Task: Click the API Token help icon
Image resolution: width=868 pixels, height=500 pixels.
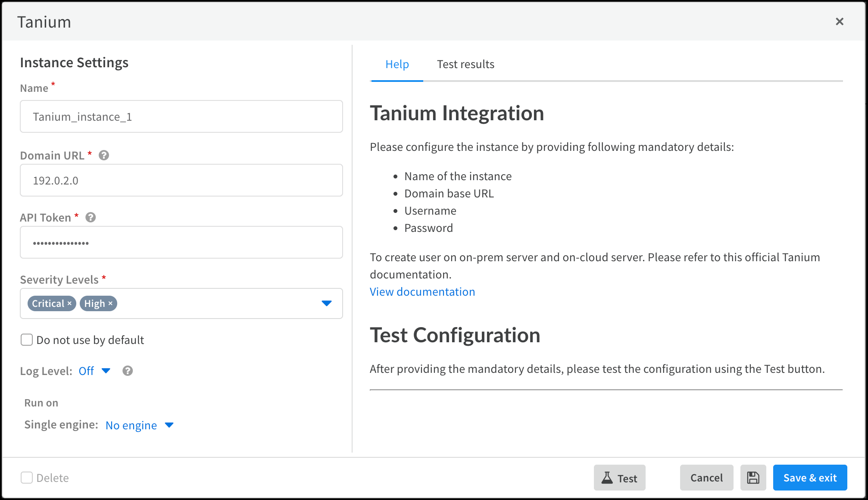Action: point(91,217)
